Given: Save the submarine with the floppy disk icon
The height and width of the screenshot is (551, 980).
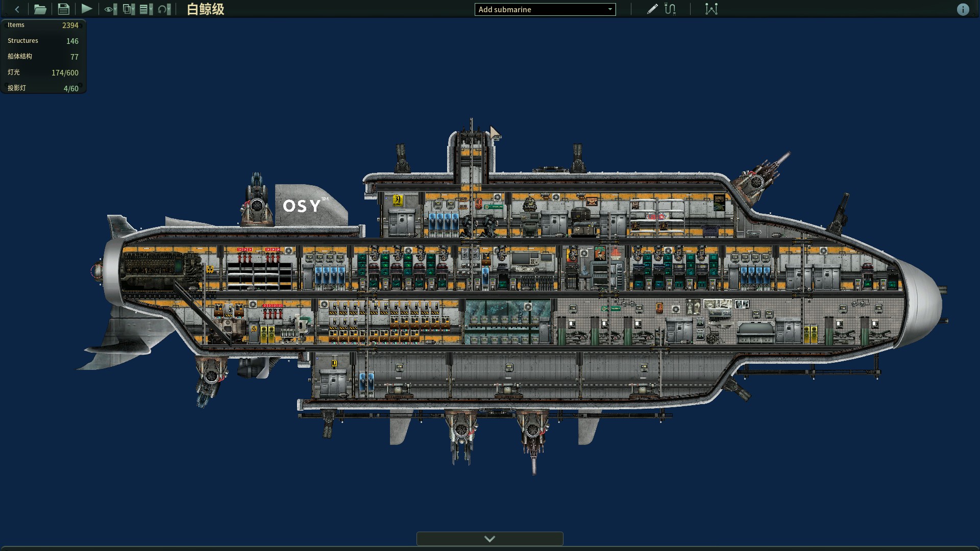Looking at the screenshot, I should tap(63, 9).
